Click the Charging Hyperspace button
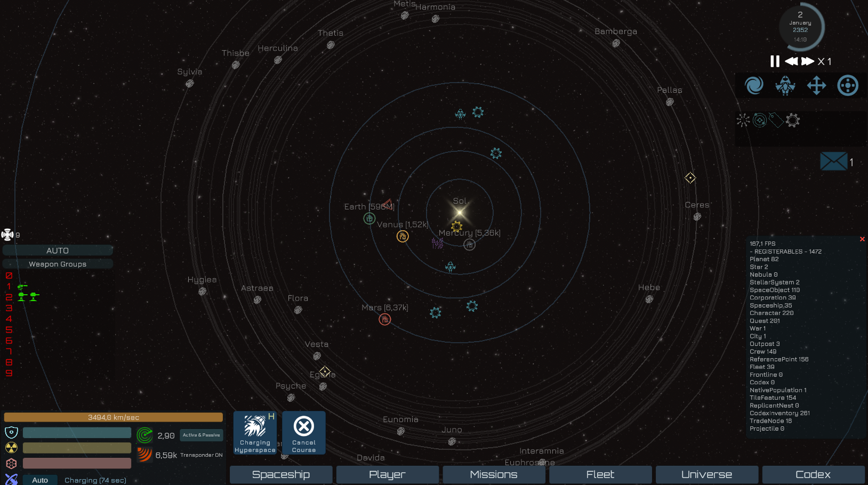868x485 pixels. 255,433
